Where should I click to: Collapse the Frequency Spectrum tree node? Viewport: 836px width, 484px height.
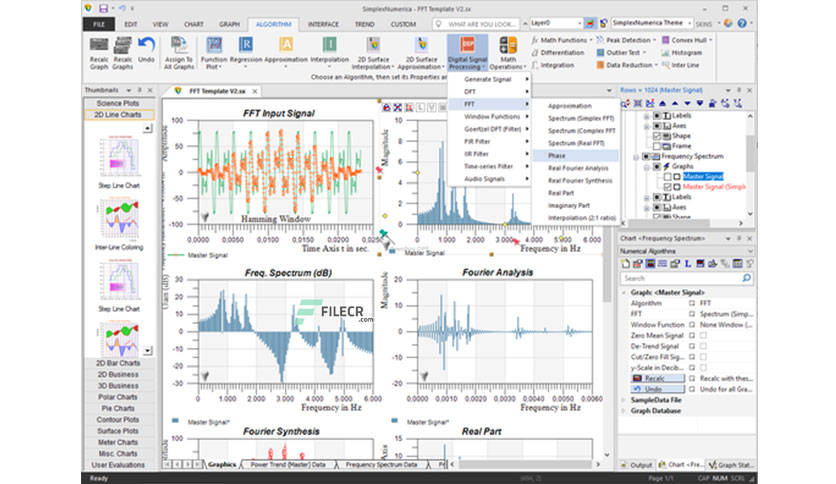click(x=636, y=157)
